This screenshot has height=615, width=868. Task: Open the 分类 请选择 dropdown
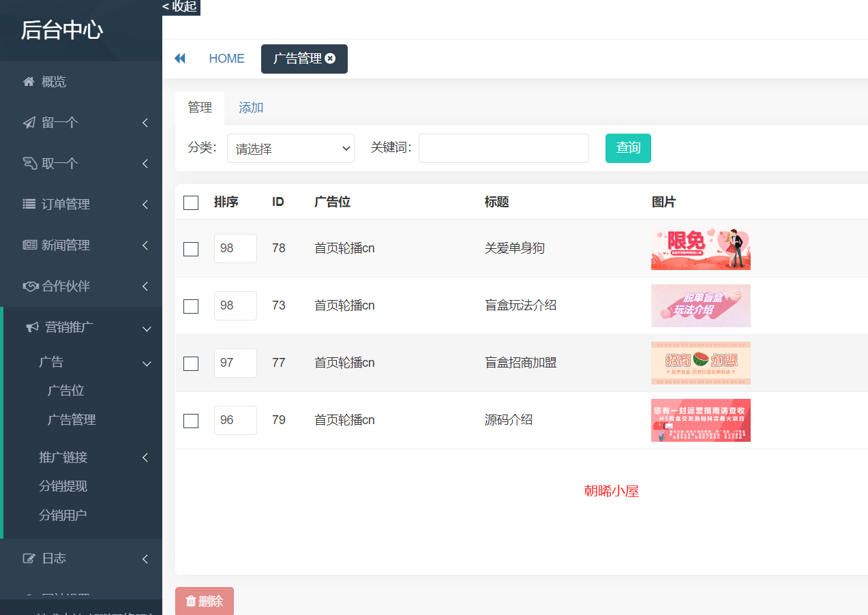coord(290,149)
